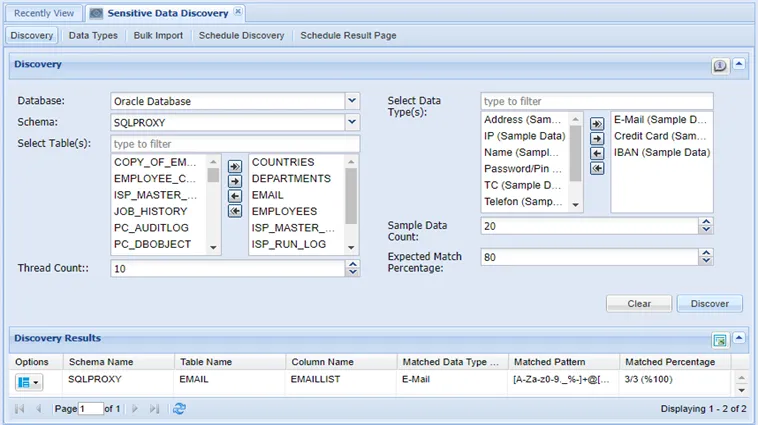Remove all tables from selected tables list
This screenshot has width=758, height=425.
coord(235,211)
